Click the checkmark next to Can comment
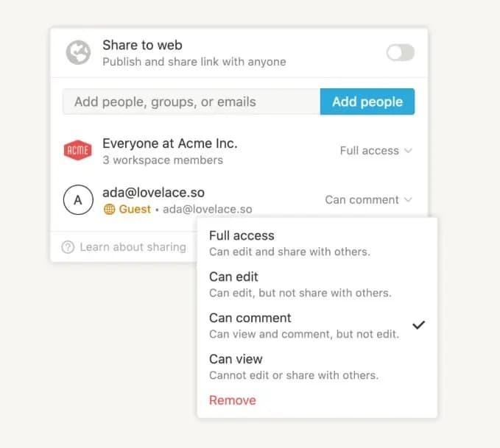The image size is (500, 448). (x=418, y=325)
